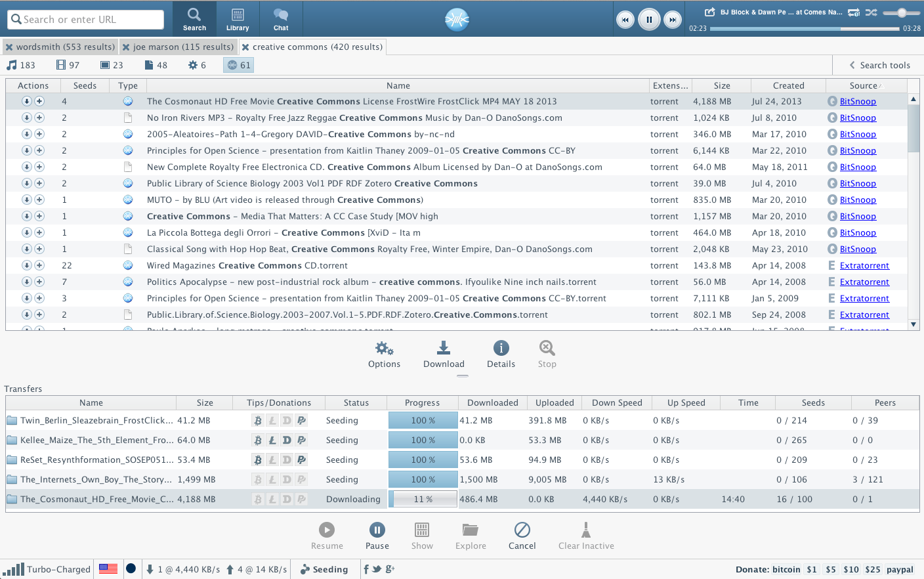Open FrostWire Facebook page icon
Viewport: 924px width, 579px height.
(x=366, y=569)
